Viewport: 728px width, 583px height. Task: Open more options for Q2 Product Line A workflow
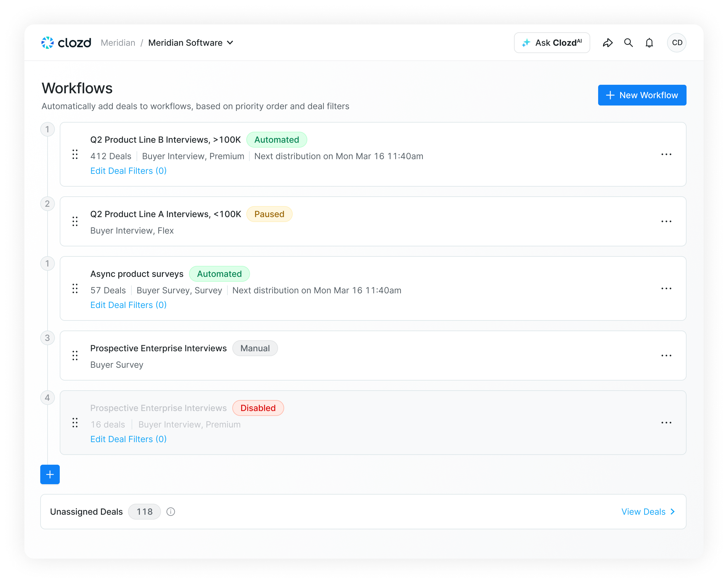(x=666, y=222)
